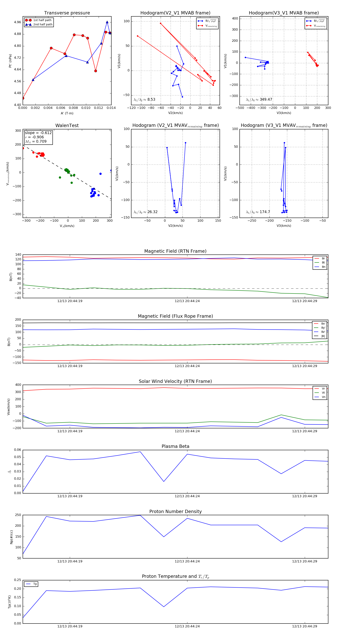Select the '2nd half path' legend entry

38,25
